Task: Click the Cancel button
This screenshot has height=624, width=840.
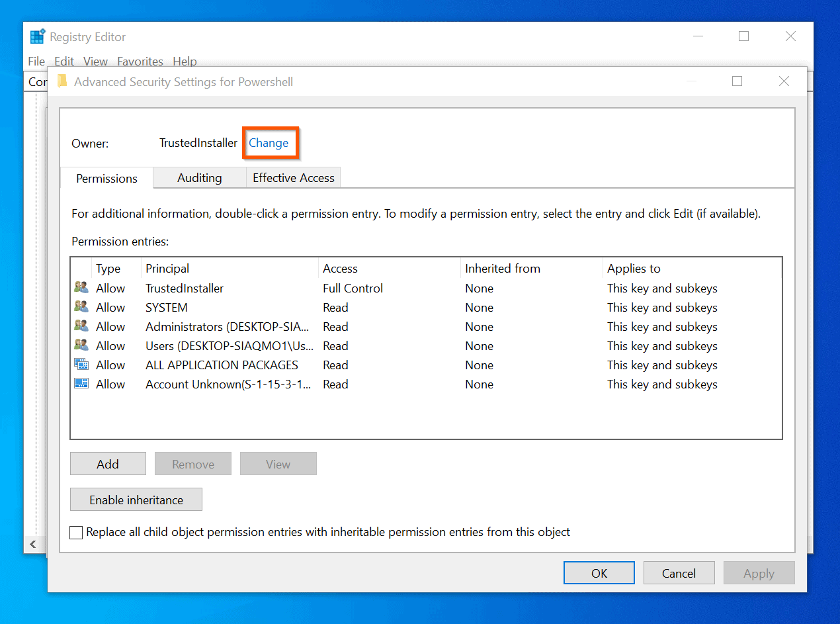Action: 679,573
